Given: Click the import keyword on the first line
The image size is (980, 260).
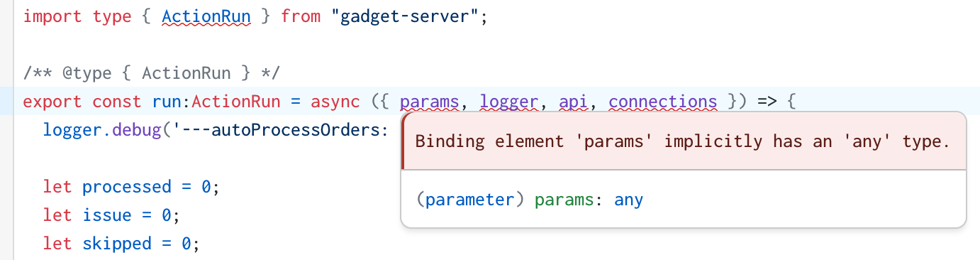Looking at the screenshot, I should (x=52, y=16).
